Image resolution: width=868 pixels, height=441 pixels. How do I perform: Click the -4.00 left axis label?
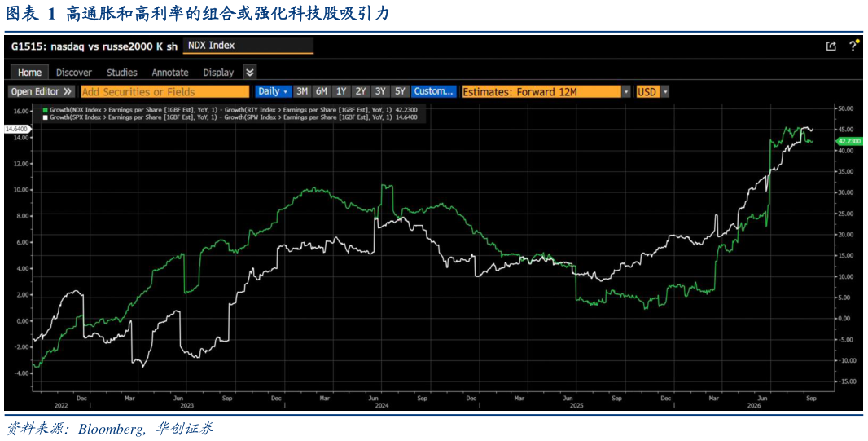pos(20,373)
